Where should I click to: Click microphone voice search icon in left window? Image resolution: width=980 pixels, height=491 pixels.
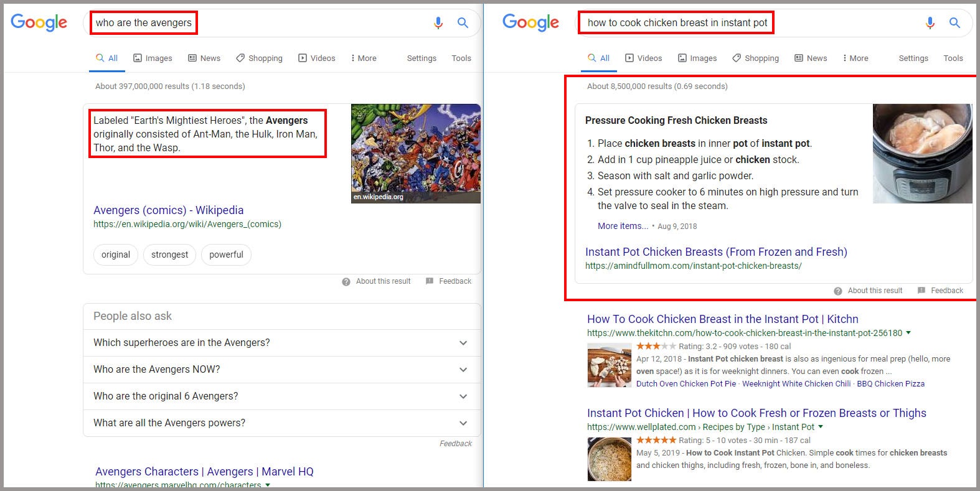click(438, 23)
